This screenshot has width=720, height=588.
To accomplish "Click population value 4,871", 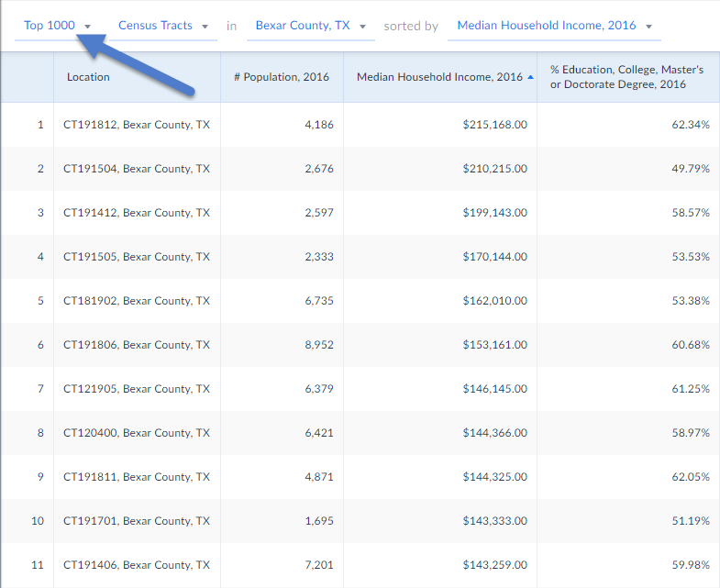I will [x=319, y=477].
